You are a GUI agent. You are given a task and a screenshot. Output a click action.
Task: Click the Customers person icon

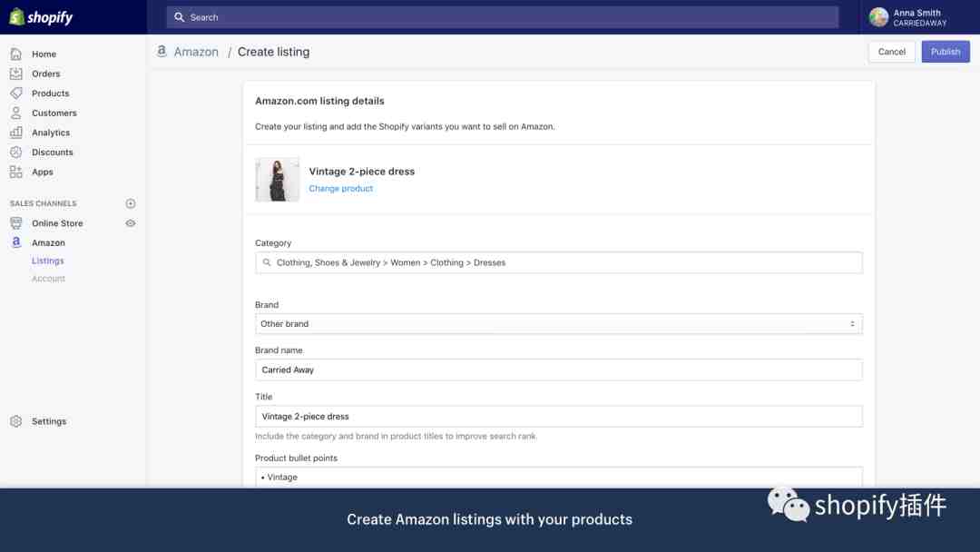point(16,113)
